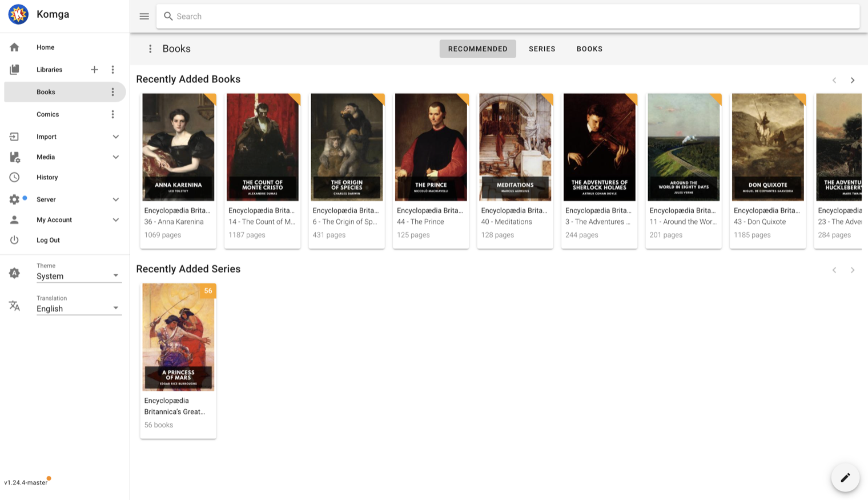Click the Komga logo icon

[x=18, y=14]
